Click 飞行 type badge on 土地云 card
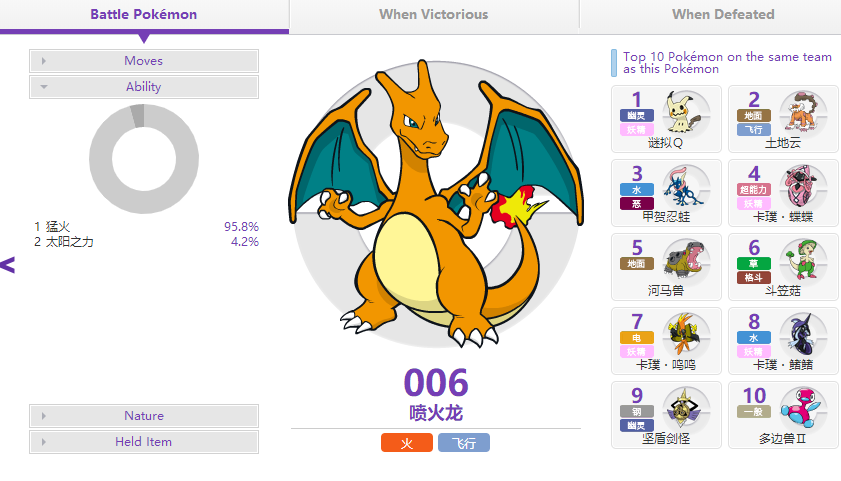The height and width of the screenshot is (481, 841). [x=754, y=129]
